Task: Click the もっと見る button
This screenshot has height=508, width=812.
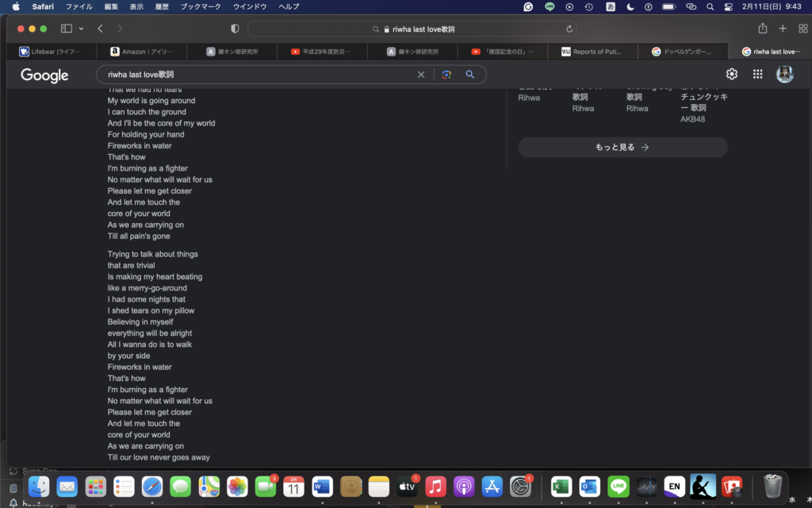Action: (622, 147)
